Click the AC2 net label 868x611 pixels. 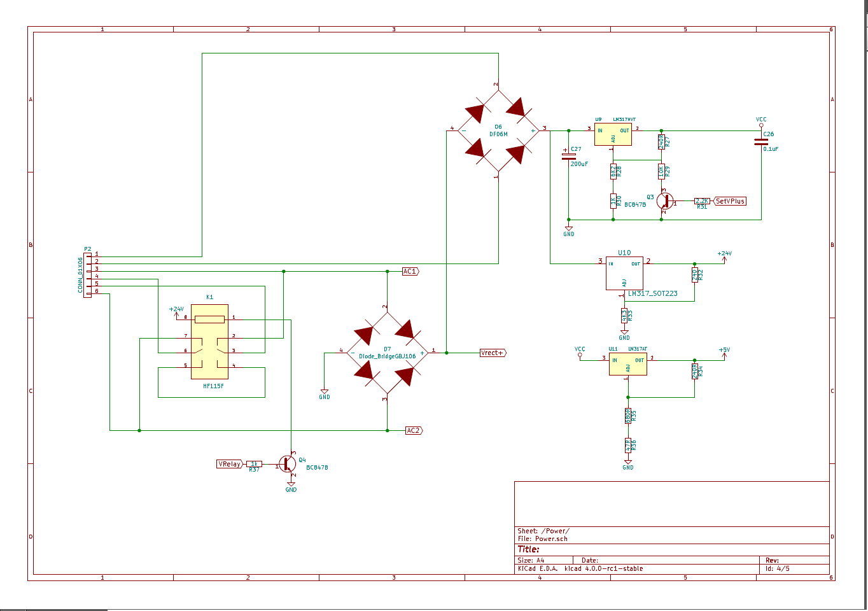click(414, 430)
